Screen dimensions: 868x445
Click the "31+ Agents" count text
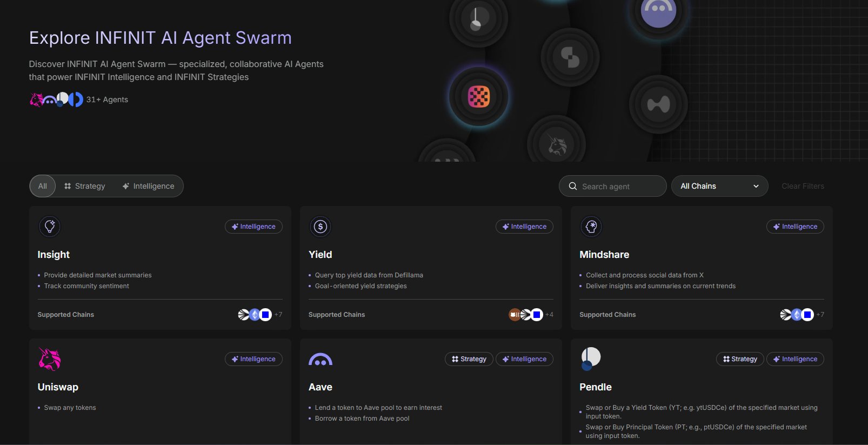[107, 99]
